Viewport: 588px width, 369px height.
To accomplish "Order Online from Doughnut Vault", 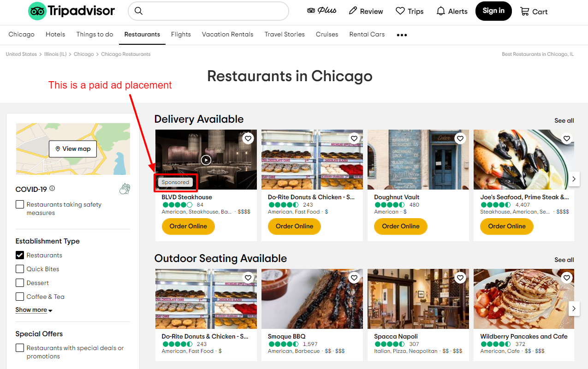I will click(x=401, y=226).
